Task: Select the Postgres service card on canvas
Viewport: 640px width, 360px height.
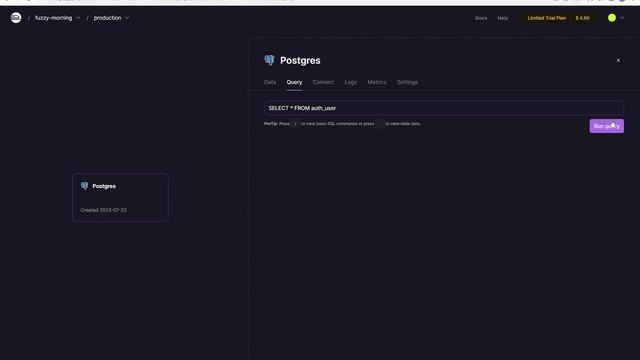Action: click(120, 198)
